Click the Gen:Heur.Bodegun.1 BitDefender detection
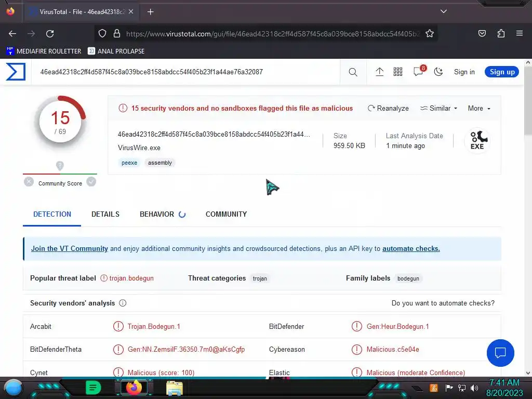This screenshot has width=532, height=399. (397, 326)
